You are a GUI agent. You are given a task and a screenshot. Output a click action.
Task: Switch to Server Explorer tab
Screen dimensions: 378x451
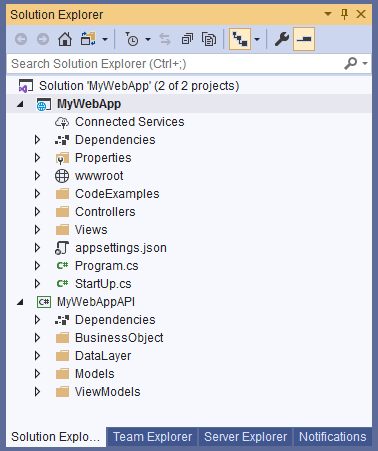click(246, 437)
